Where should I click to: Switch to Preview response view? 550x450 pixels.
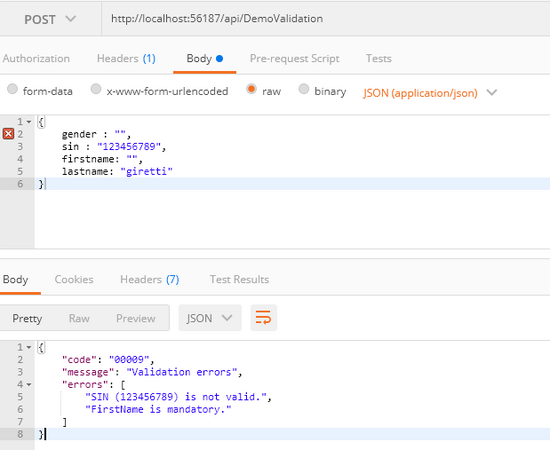pos(136,318)
